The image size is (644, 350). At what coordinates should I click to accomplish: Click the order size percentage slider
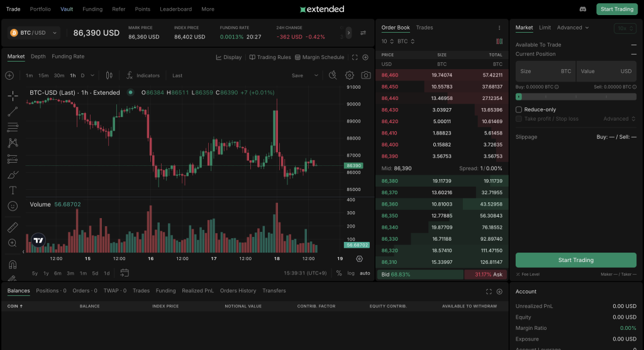click(575, 97)
